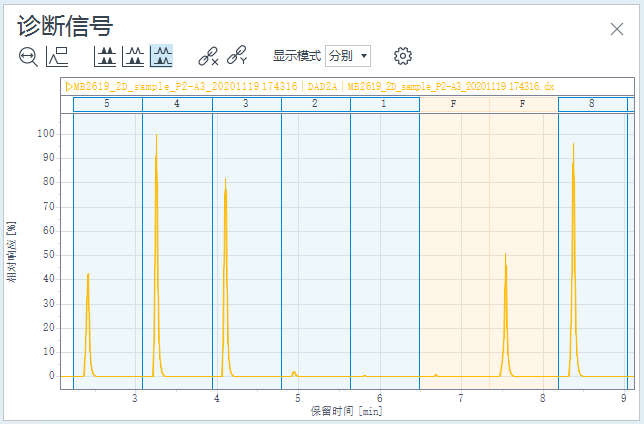The image size is (644, 424).
Task: Select the cut segment header labeled 8
Action: tap(593, 104)
